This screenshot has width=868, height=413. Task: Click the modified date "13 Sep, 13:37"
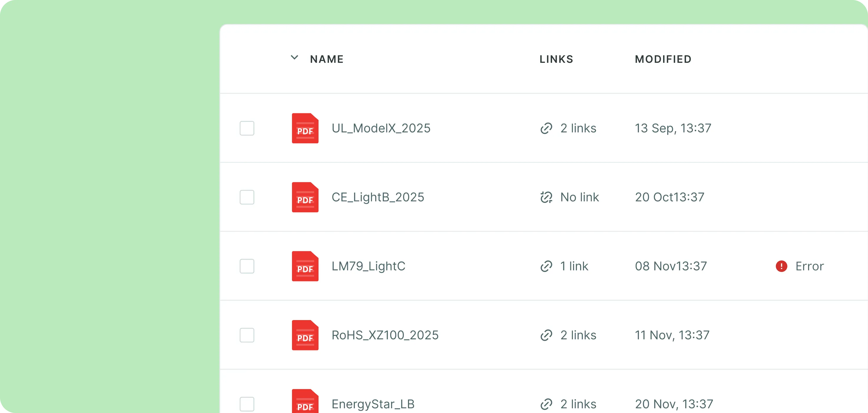(673, 129)
